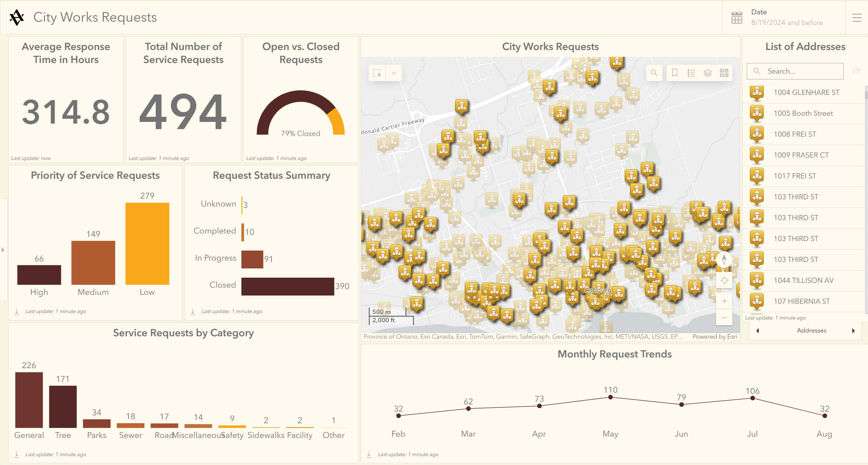This screenshot has width=868, height=465.
Task: Open selection tool options dropdown on map
Action: [x=394, y=73]
